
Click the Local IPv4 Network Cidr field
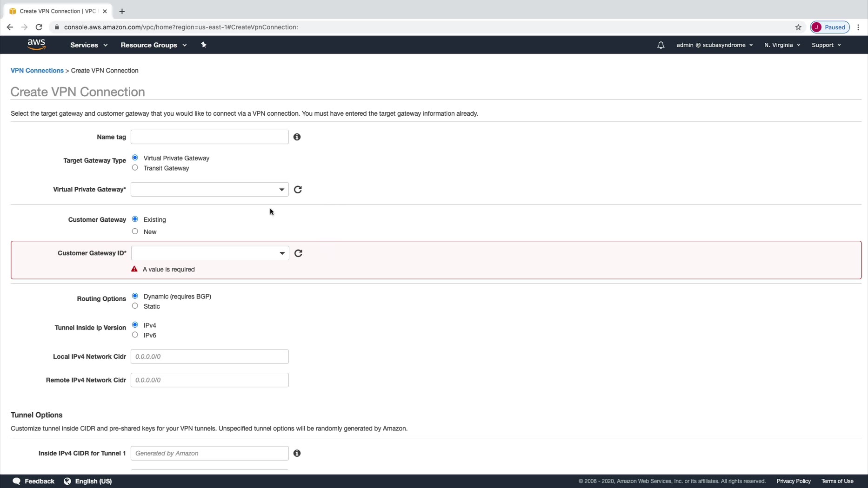209,356
